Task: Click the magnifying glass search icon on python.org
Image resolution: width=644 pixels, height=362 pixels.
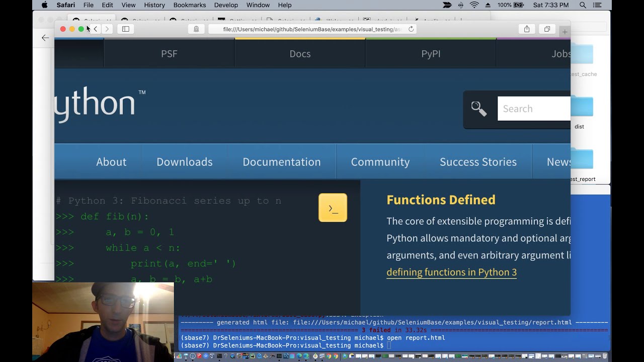Action: click(x=478, y=109)
